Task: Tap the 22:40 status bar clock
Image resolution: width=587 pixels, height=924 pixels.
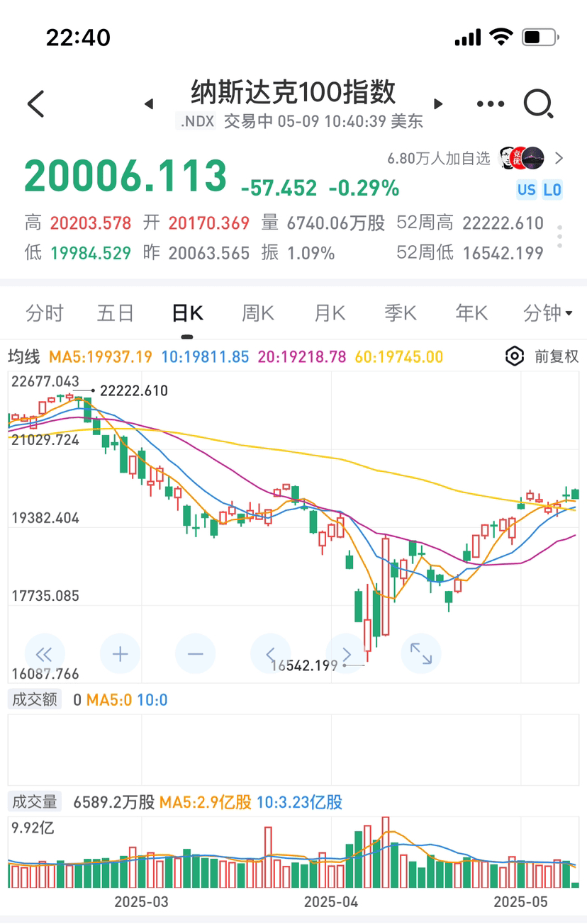Action: [x=78, y=38]
